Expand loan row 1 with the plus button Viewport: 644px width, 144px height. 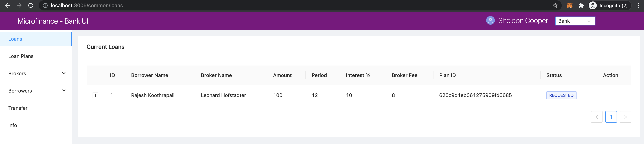pos(95,95)
